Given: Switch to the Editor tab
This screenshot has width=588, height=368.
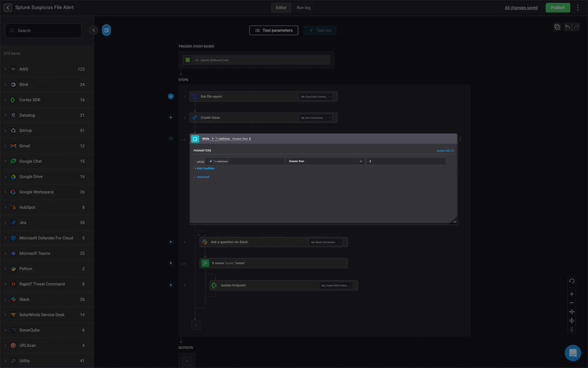Looking at the screenshot, I should point(281,8).
